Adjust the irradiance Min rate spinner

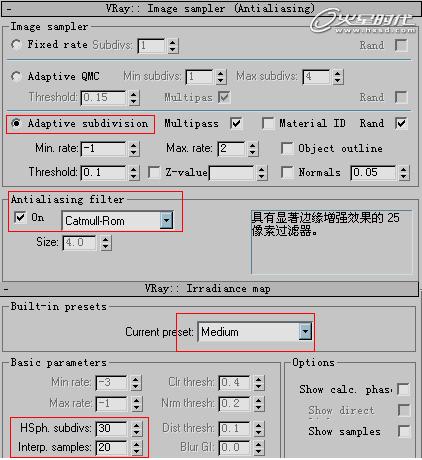click(135, 383)
